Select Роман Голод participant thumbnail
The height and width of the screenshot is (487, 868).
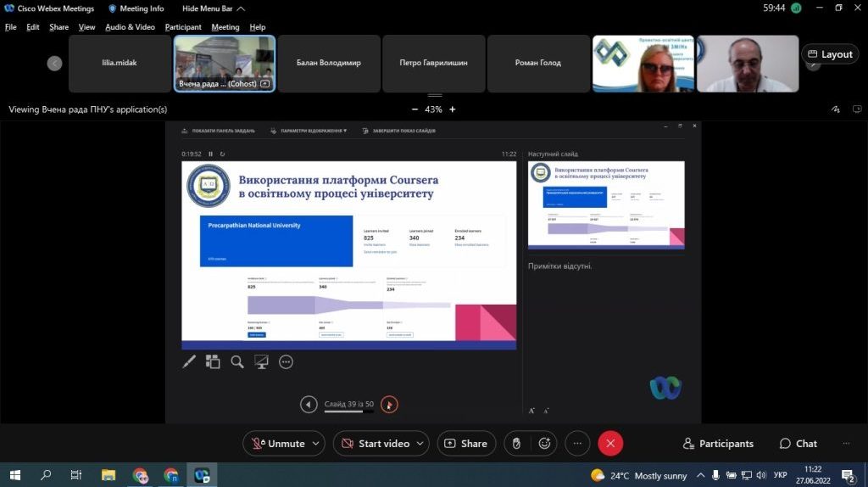click(538, 63)
